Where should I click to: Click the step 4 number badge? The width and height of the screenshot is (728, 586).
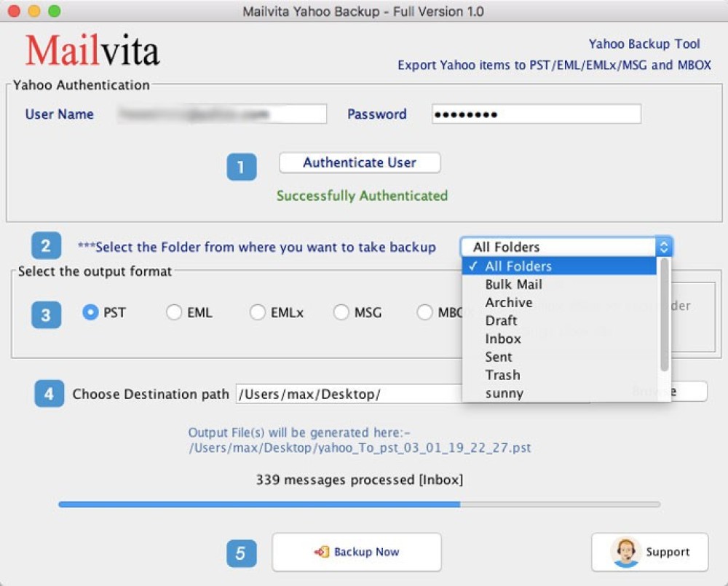49,394
